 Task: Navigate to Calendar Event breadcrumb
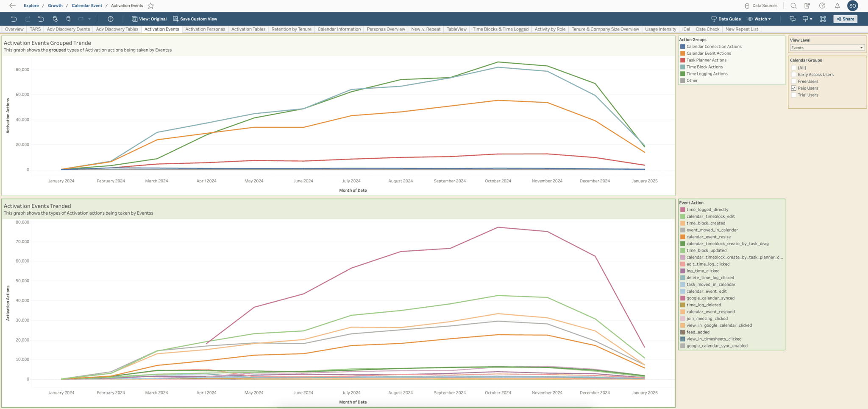pyautogui.click(x=87, y=6)
